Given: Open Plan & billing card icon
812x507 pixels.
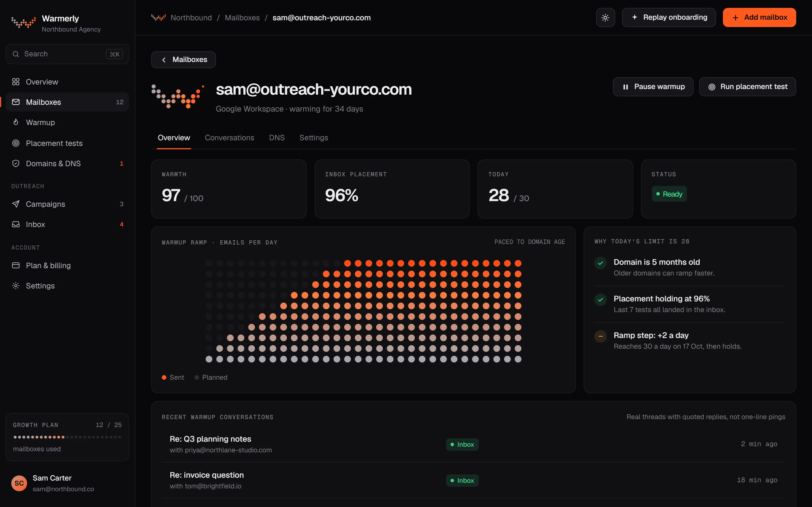Looking at the screenshot, I should pos(16,265).
